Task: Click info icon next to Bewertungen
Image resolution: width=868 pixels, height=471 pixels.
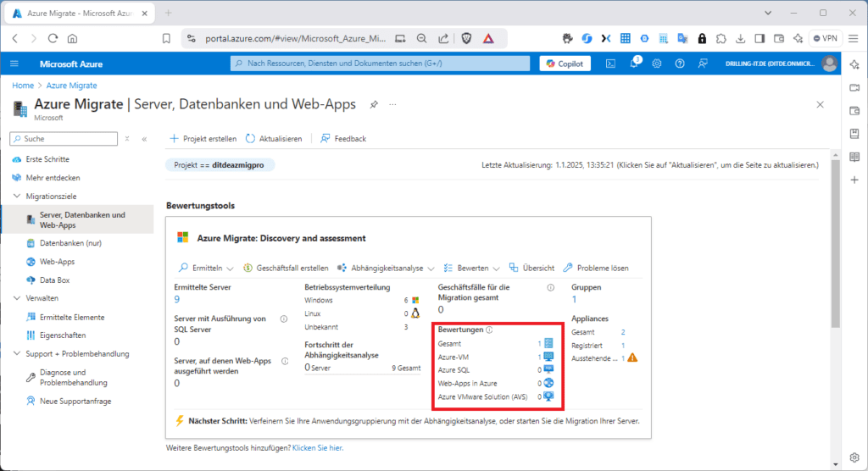Action: [489, 330]
